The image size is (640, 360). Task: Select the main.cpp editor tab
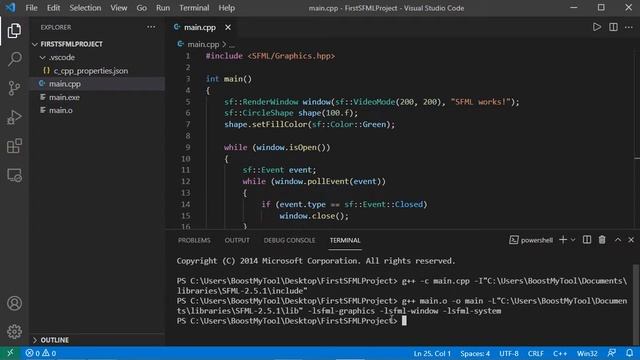(x=200, y=27)
